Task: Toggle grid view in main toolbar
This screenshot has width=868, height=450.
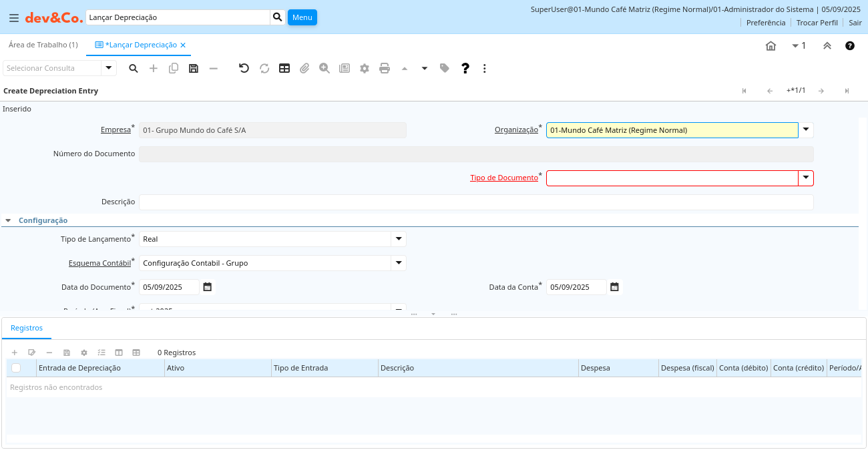Action: pyautogui.click(x=284, y=68)
